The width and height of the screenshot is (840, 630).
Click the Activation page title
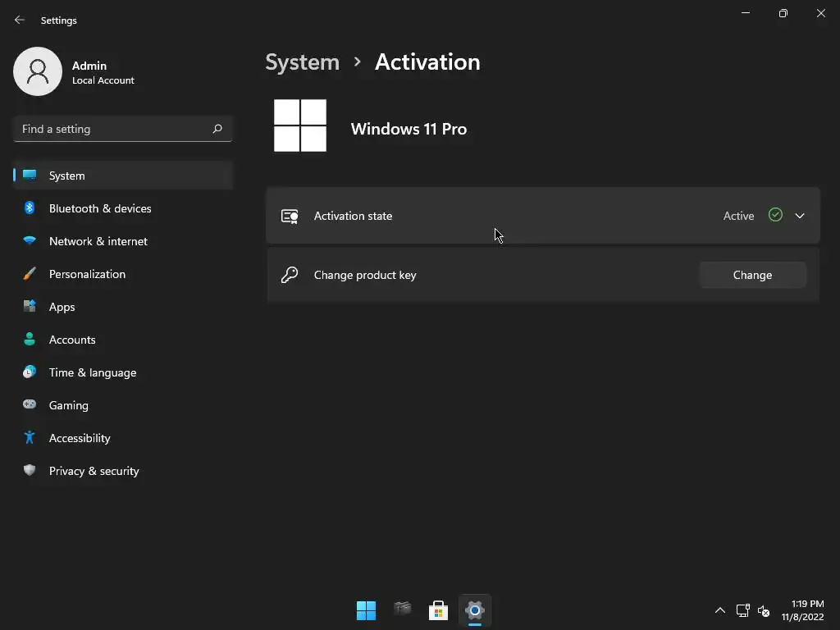(427, 62)
